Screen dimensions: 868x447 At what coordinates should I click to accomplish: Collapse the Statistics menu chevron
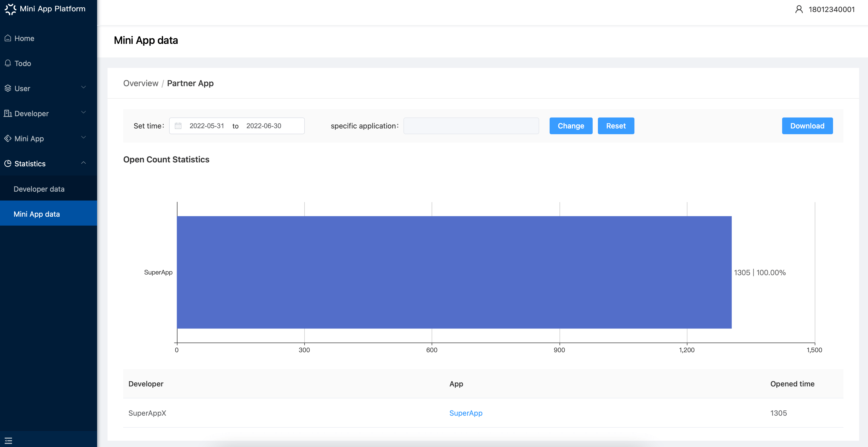84,163
